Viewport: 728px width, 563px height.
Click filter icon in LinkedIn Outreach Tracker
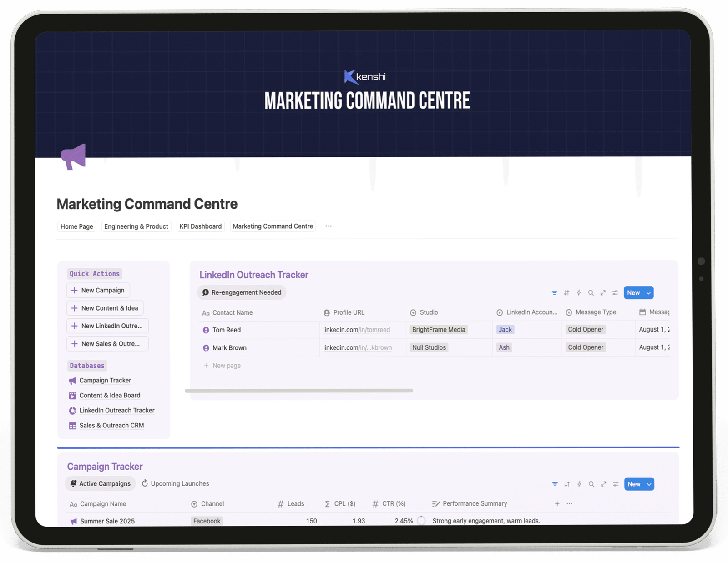[554, 293]
